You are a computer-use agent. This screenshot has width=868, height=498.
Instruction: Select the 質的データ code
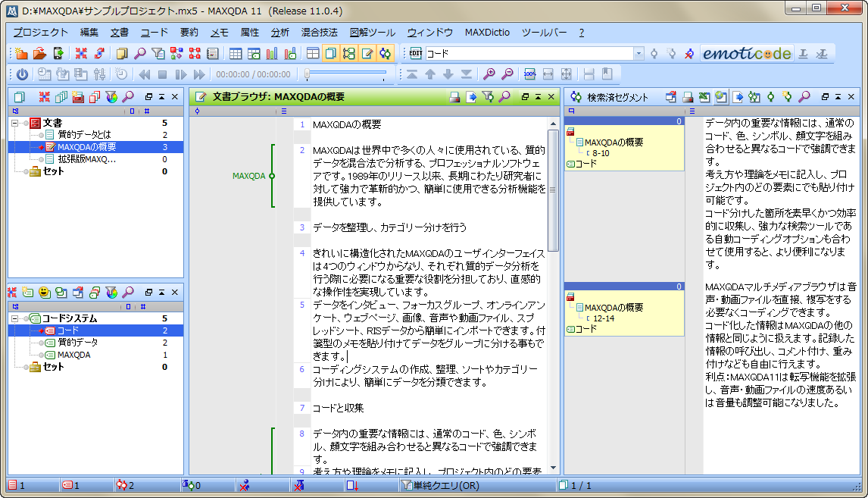click(x=77, y=343)
